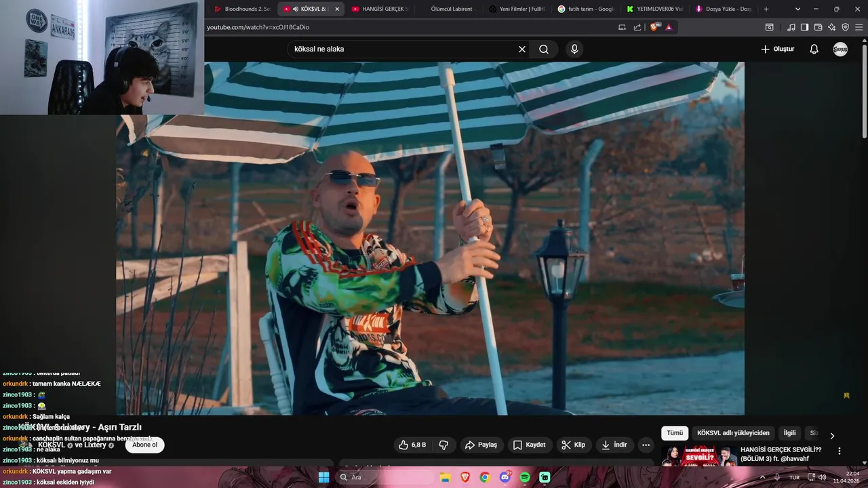868x488 pixels.
Task: Open YouTube notifications bell
Action: [814, 49]
